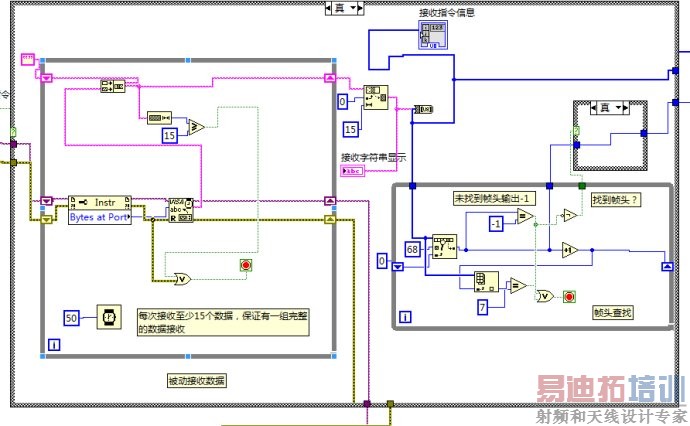Screen dimensions: 690x426
Task: Select the 找到帧头？ comment label
Action: 615,200
